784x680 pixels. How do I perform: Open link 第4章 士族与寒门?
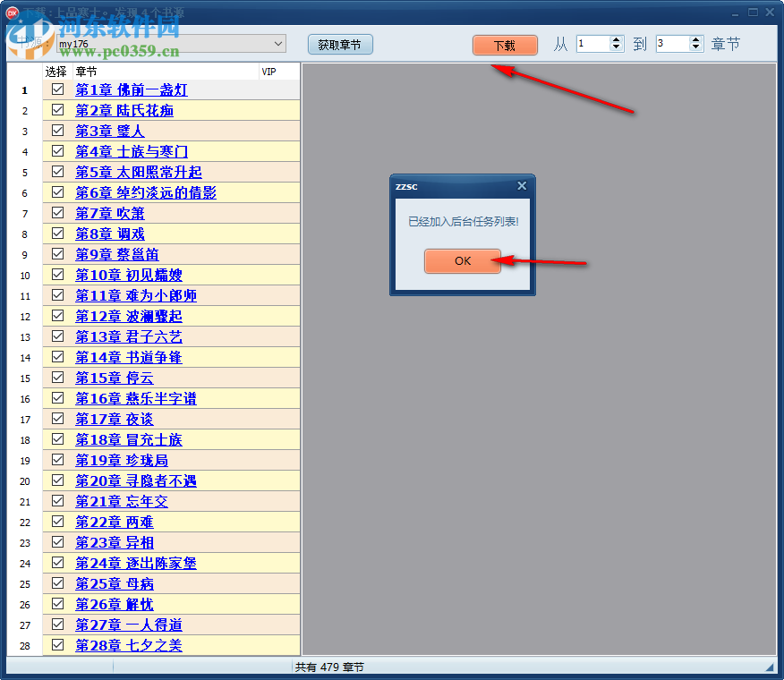pyautogui.click(x=132, y=151)
